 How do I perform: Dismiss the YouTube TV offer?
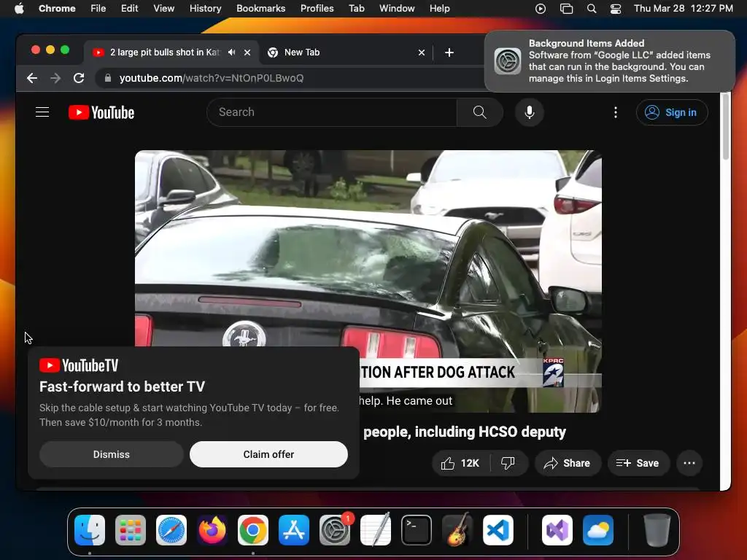(112, 454)
